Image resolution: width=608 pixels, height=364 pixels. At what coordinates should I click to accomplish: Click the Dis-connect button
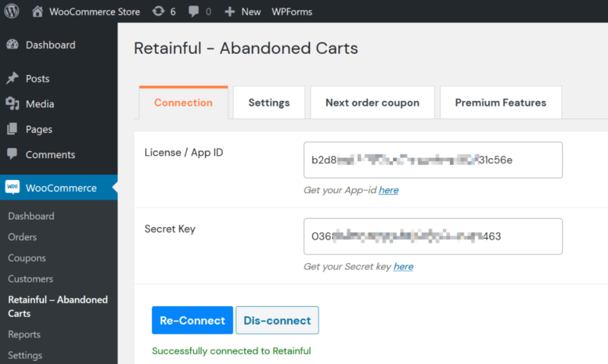[277, 320]
